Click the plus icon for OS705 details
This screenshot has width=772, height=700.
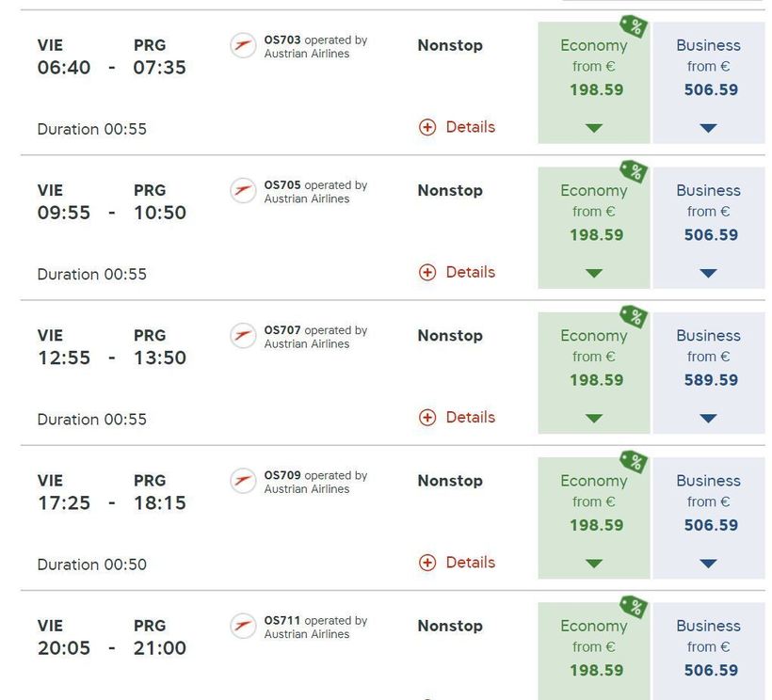427,273
